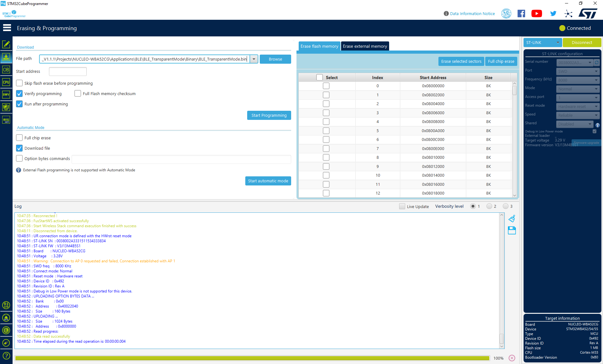The image size is (603, 364).
Task: Click the memory edit pencil icon
Action: [6, 44]
